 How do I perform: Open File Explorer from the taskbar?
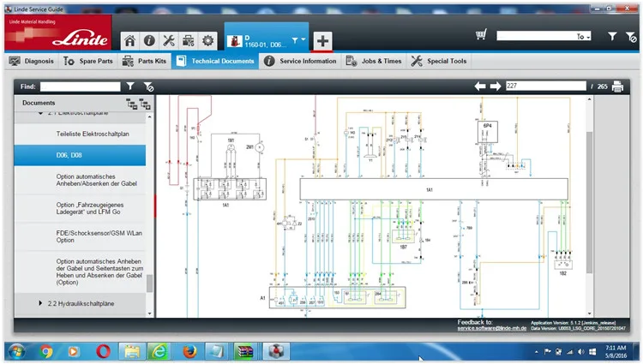132,351
